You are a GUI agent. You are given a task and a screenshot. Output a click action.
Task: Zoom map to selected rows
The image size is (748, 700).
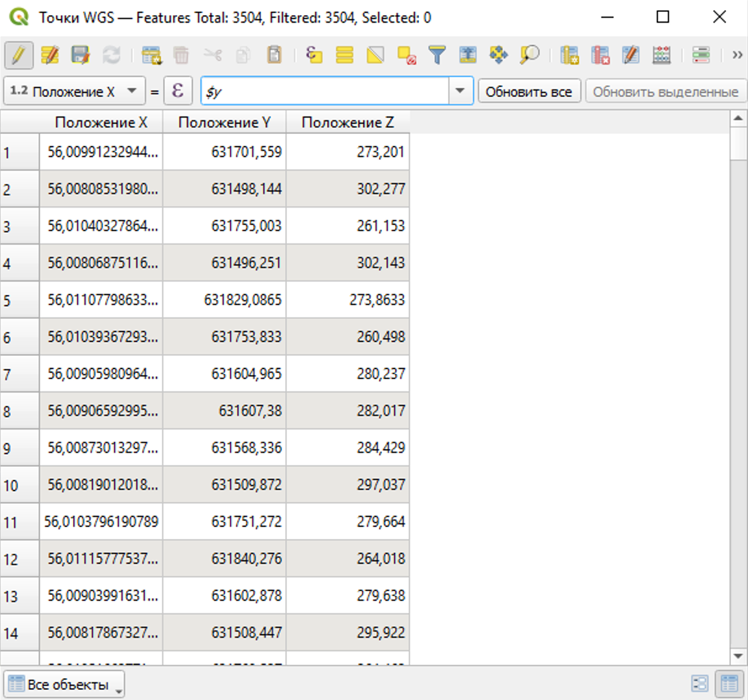pos(530,55)
